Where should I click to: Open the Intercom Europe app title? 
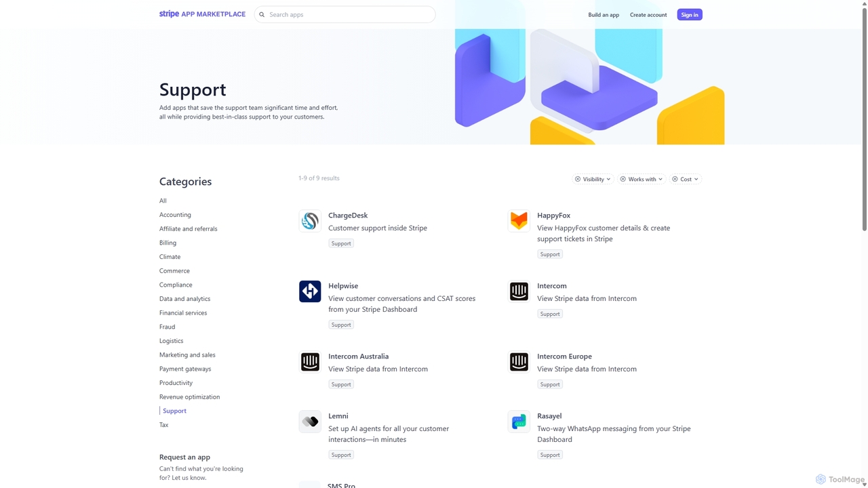(564, 357)
